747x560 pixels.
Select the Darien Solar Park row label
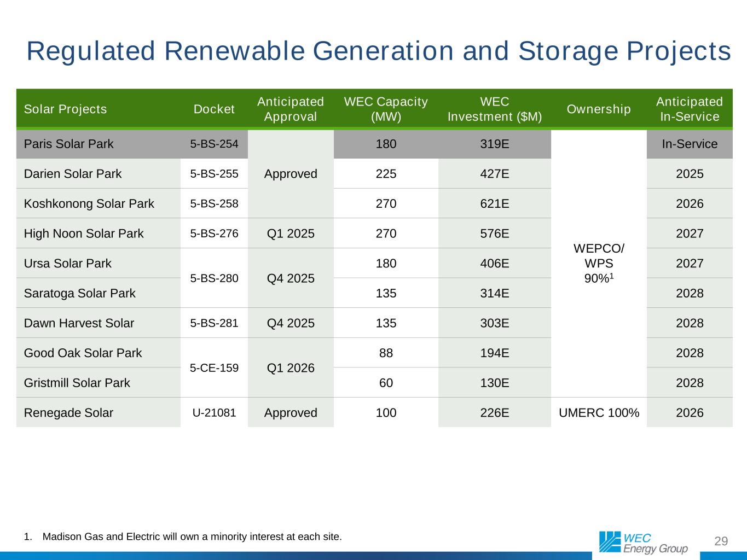tap(73, 174)
